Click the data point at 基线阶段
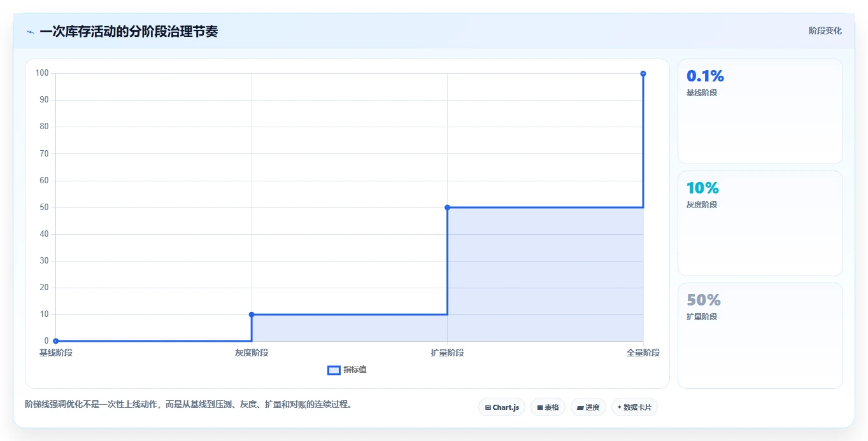Image resolution: width=868 pixels, height=441 pixels. [56, 341]
